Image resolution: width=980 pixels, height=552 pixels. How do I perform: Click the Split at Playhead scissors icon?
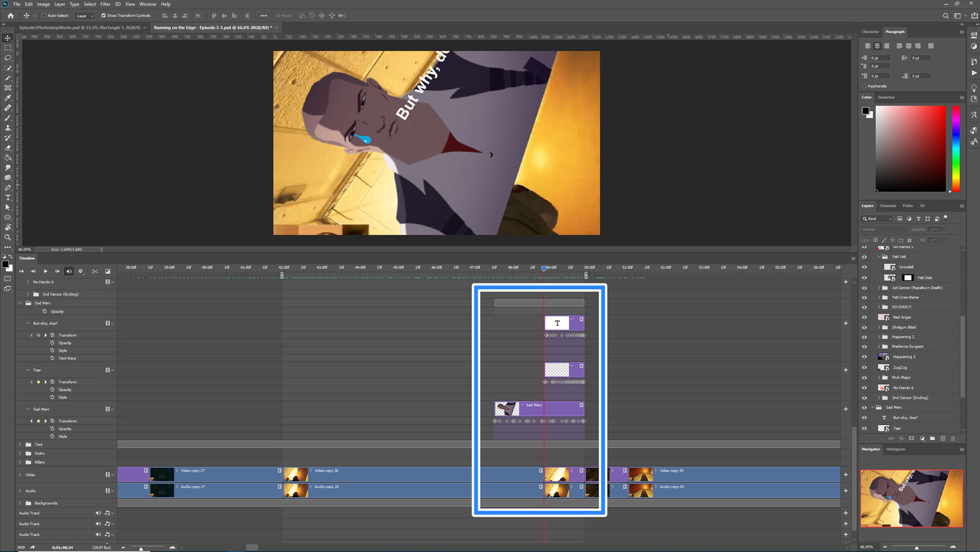(95, 271)
